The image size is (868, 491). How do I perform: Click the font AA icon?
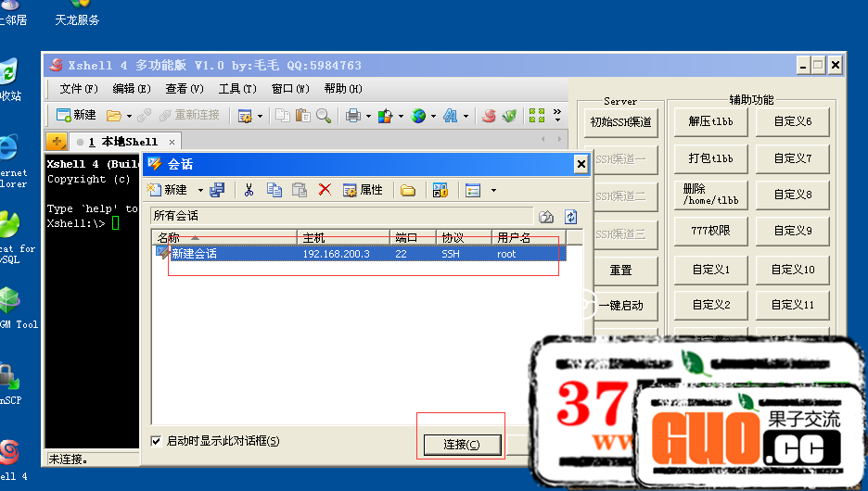tap(451, 116)
